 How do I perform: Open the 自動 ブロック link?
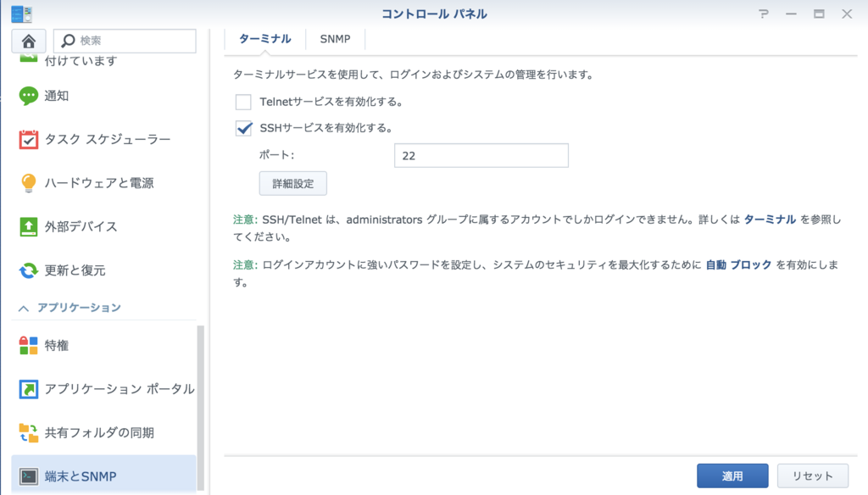pos(738,264)
